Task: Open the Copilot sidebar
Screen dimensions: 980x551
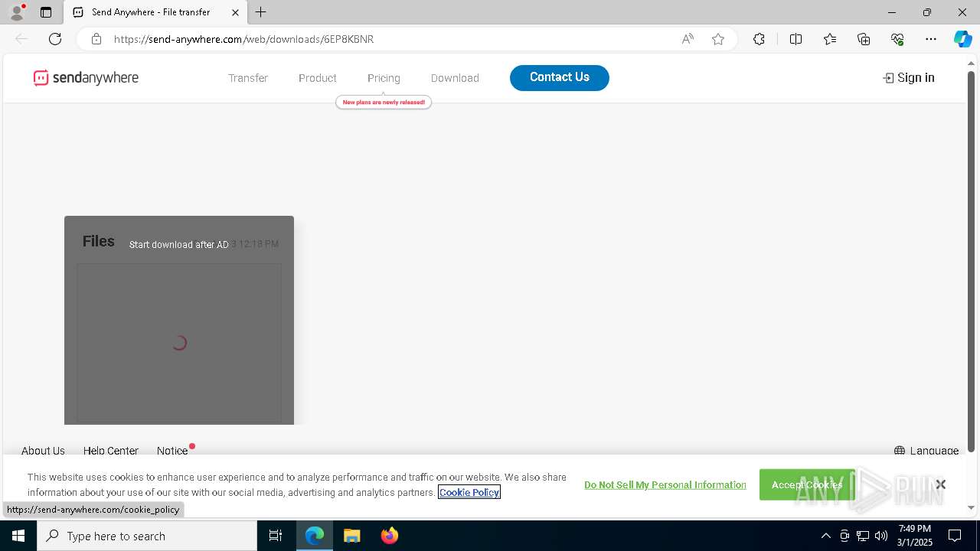Action: (x=962, y=39)
